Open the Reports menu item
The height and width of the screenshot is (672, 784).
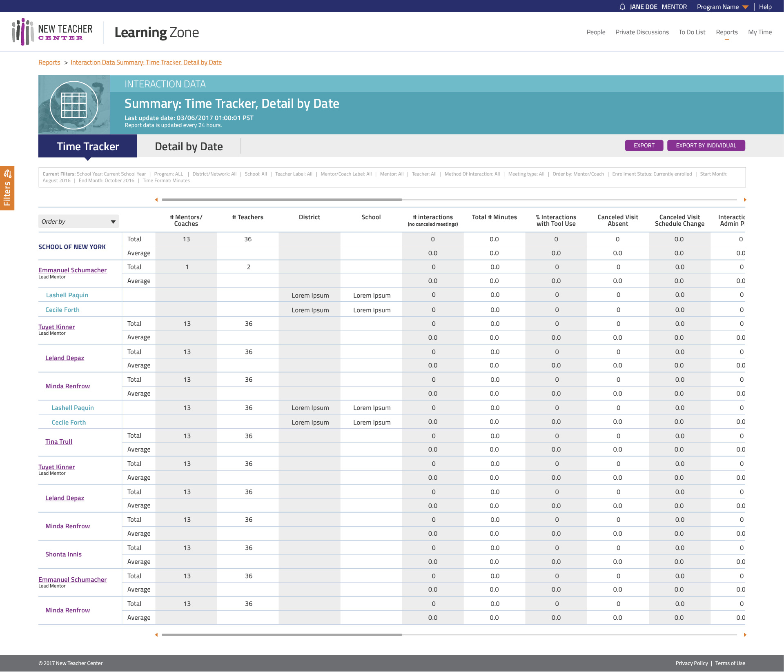point(726,32)
